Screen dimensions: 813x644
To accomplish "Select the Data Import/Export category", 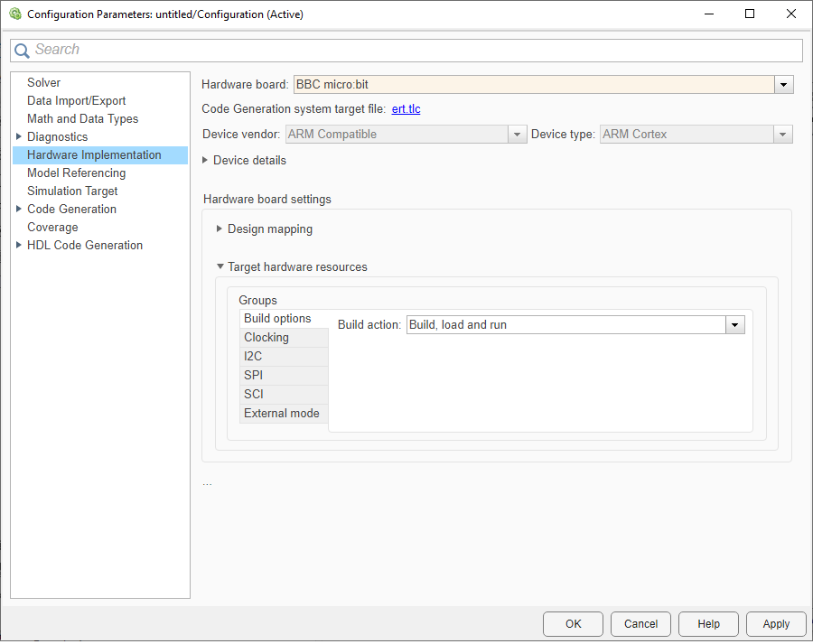I will (76, 100).
